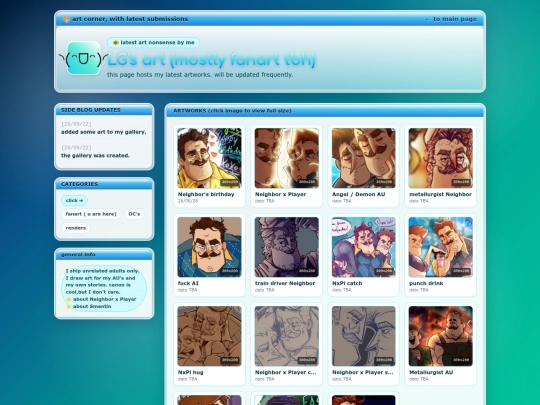Viewport: 540px width, 405px height.
Task: Click the 'art corner, with latest submissions' title
Action: tap(130, 19)
